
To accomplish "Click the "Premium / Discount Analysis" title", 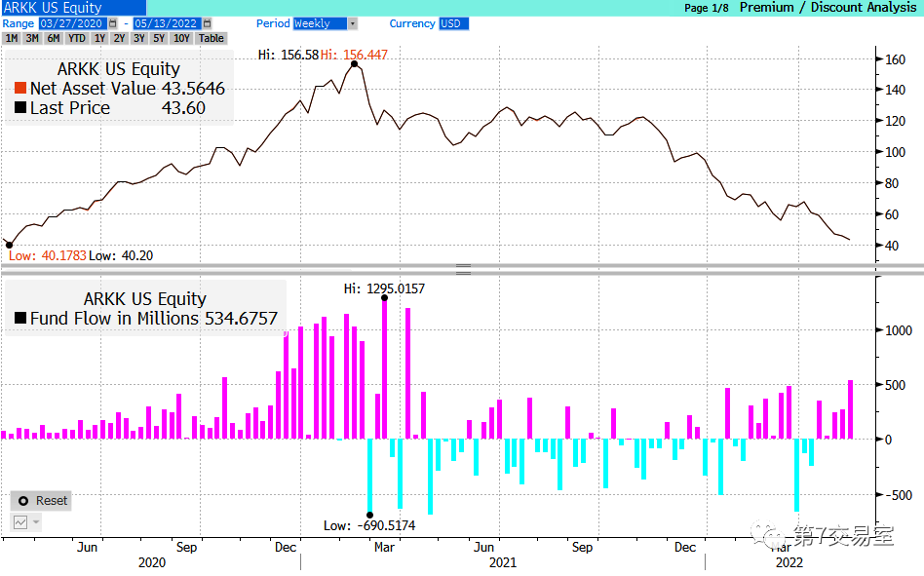I will 828,7.
